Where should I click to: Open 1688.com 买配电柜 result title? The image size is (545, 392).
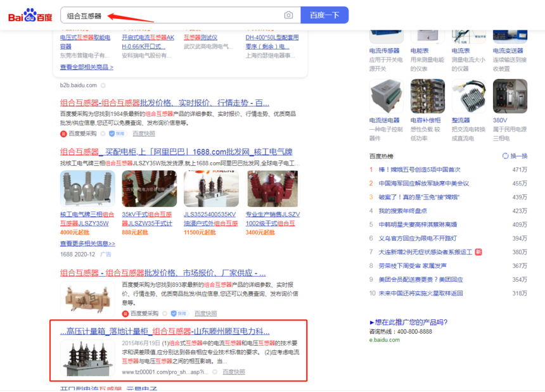(x=176, y=152)
